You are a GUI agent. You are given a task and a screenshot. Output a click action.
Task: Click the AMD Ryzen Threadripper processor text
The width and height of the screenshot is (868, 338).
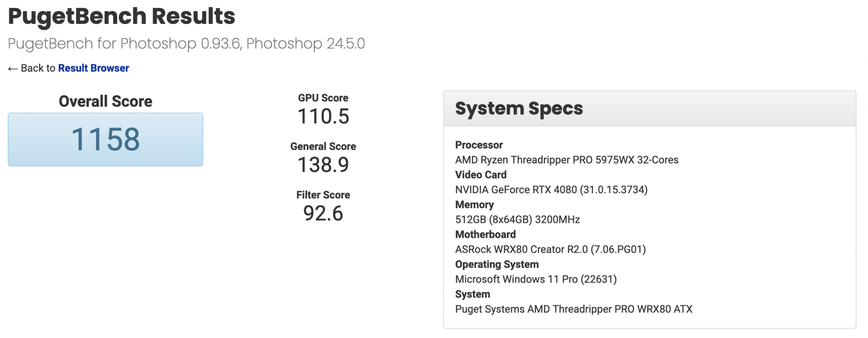point(566,160)
